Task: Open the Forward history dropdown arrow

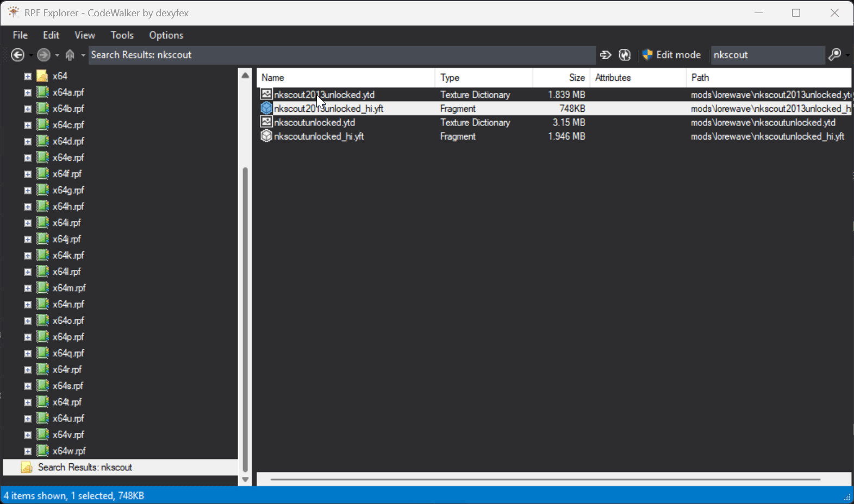Action: [57, 55]
